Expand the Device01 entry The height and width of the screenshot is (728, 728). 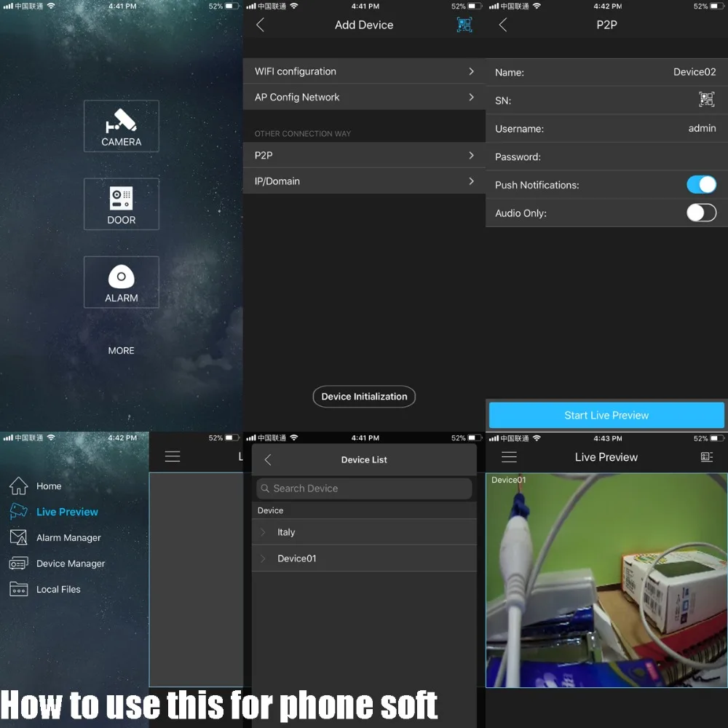[x=263, y=558]
